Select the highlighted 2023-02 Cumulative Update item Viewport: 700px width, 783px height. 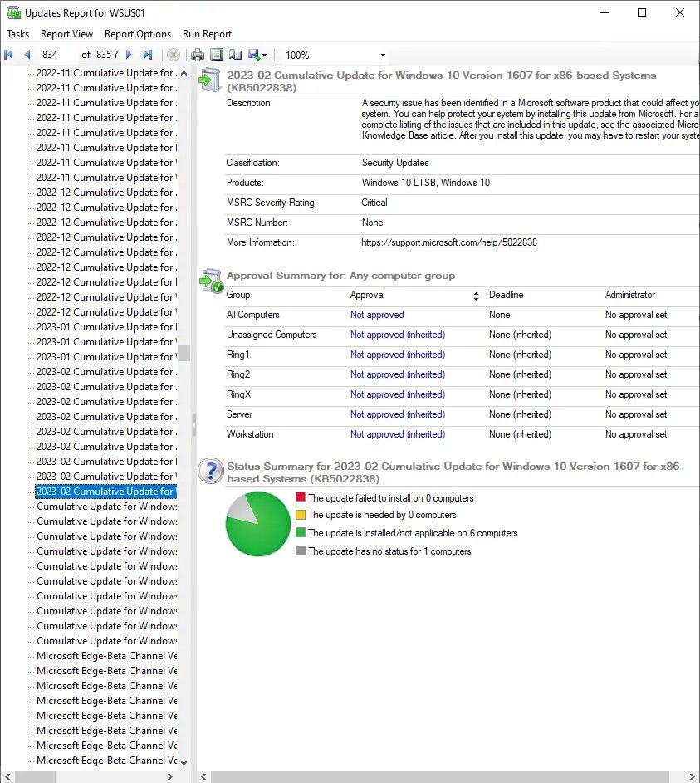tap(105, 492)
